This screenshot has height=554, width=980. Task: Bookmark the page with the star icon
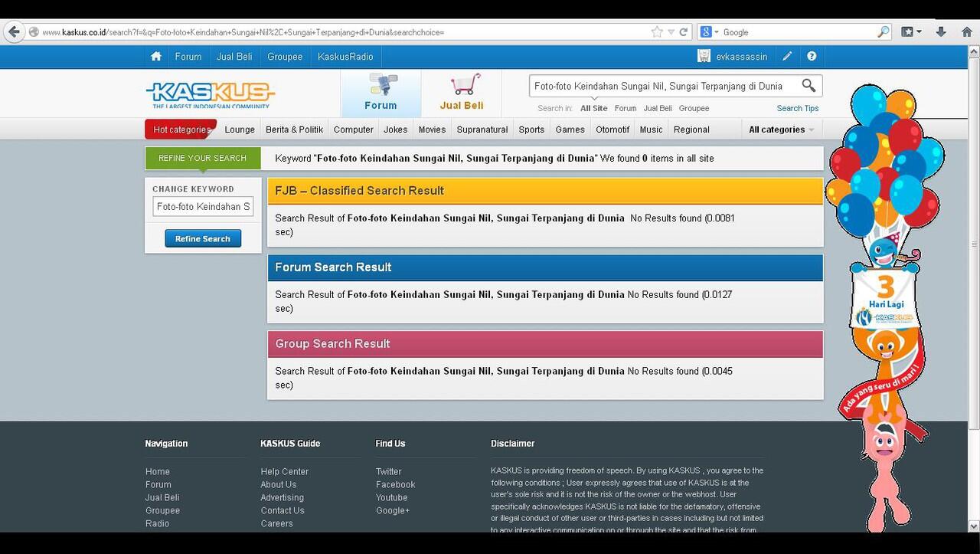[656, 32]
